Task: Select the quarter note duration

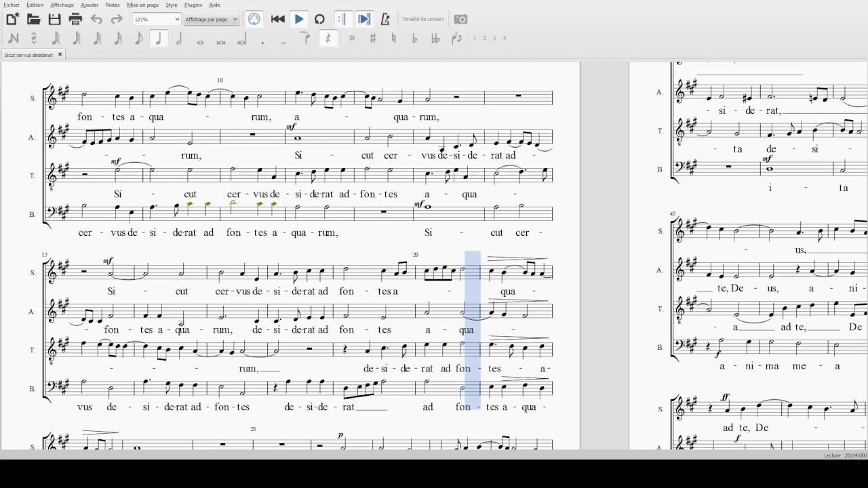Action: 159,39
